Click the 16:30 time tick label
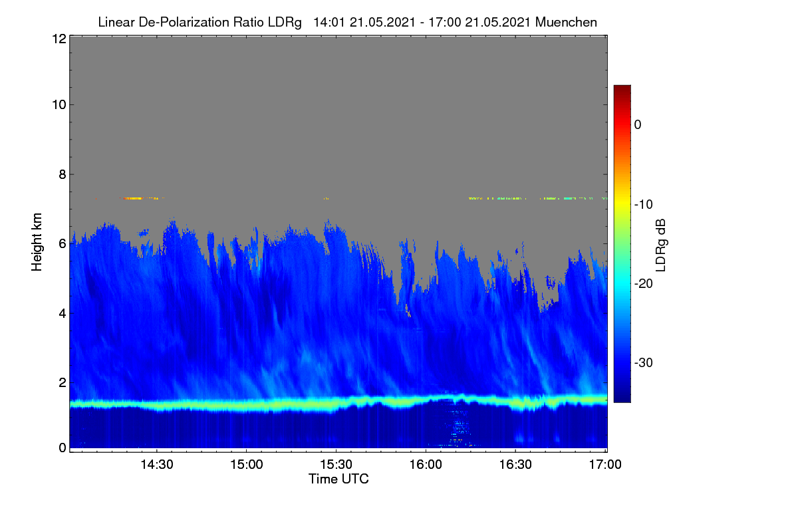The image size is (798, 532). (515, 465)
